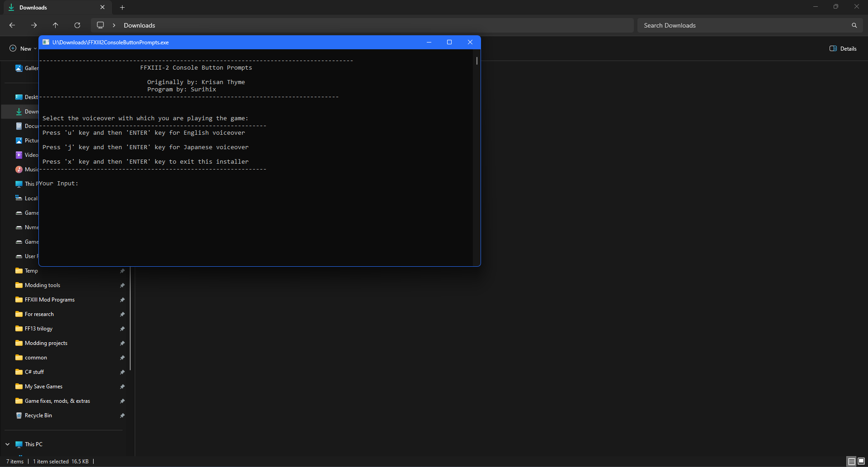Image resolution: width=868 pixels, height=467 pixels.
Task: Click the '7 items' status bar text
Action: [15, 462]
